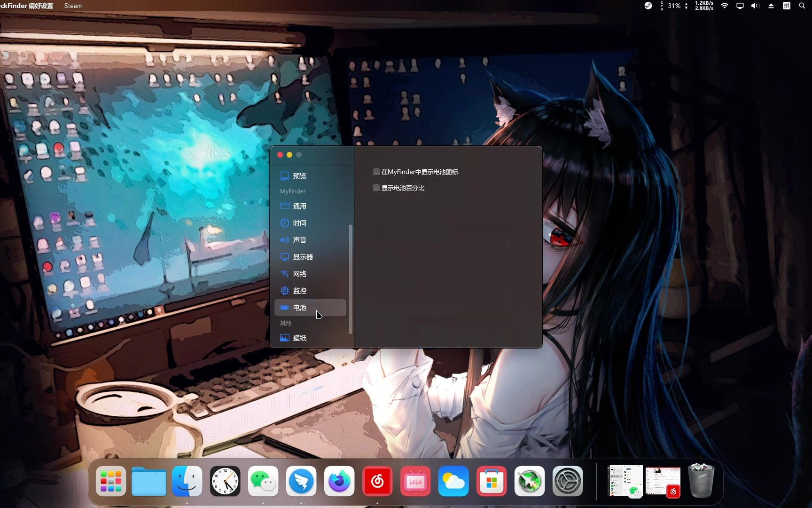The image size is (812, 508).
Task: Open the 监控 (Monitor) settings panel
Action: coord(300,291)
